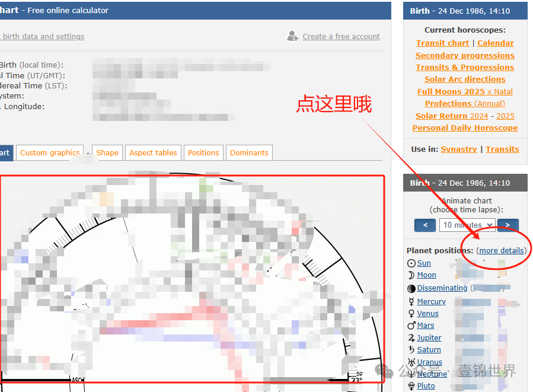The height and width of the screenshot is (392, 533).
Task: Open Solar Arc directions link
Action: [465, 79]
